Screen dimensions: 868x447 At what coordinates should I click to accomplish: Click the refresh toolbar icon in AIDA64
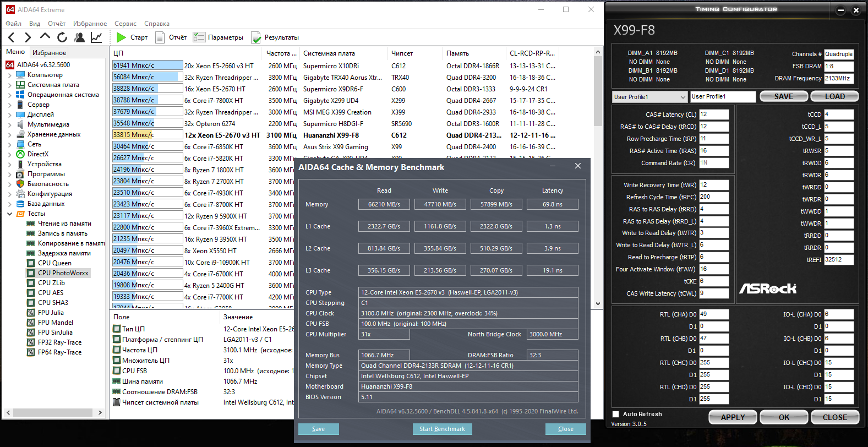62,37
